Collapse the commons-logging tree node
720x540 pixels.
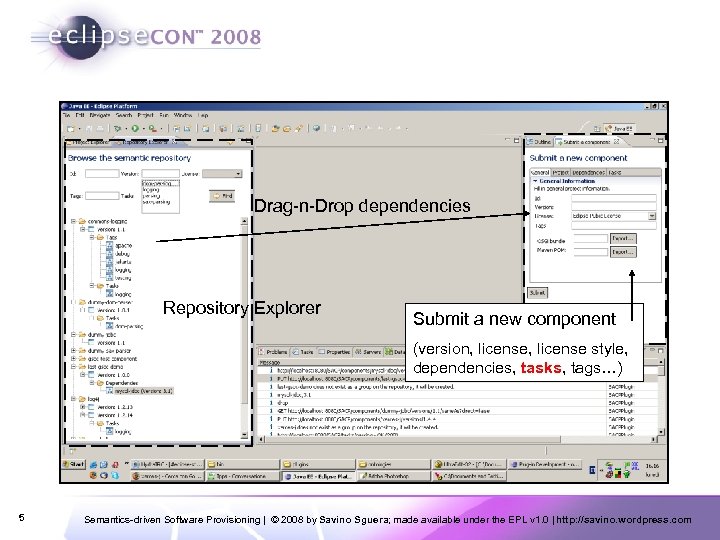tap(73, 221)
